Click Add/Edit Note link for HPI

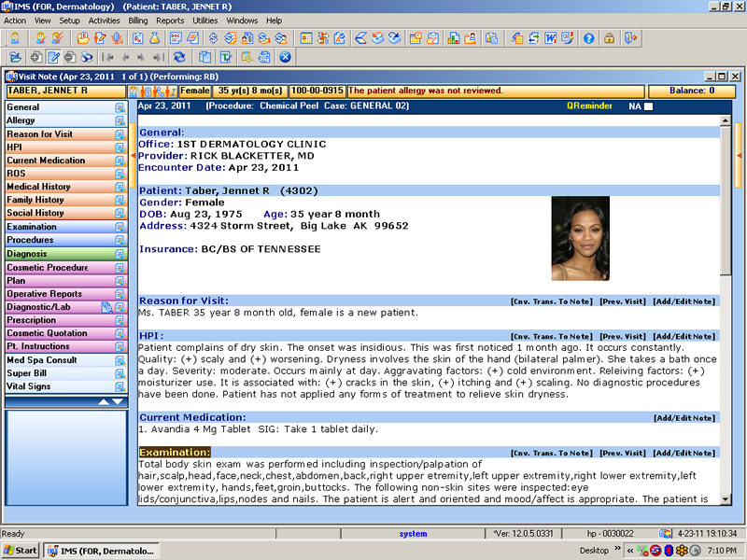click(684, 336)
